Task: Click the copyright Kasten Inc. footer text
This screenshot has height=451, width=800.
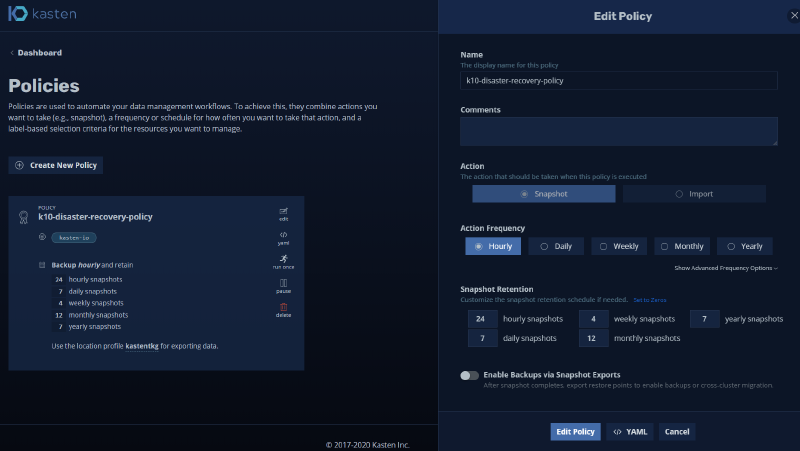Action: tap(368, 445)
